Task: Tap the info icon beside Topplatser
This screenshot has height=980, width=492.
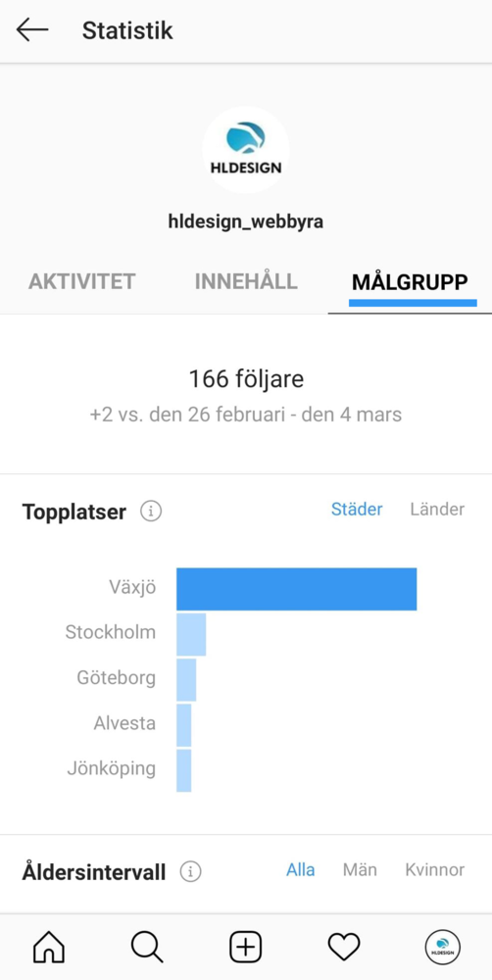Action: coord(151,512)
